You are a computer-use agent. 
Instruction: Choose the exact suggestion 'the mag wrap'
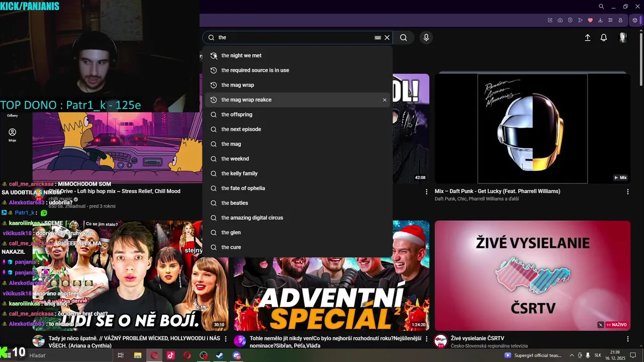[x=298, y=85]
